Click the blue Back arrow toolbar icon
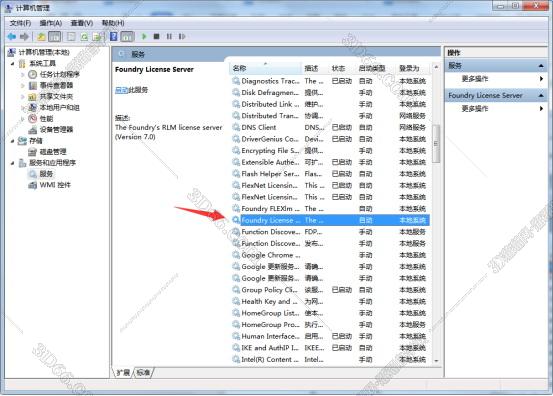This screenshot has width=553, height=396. click(x=12, y=36)
